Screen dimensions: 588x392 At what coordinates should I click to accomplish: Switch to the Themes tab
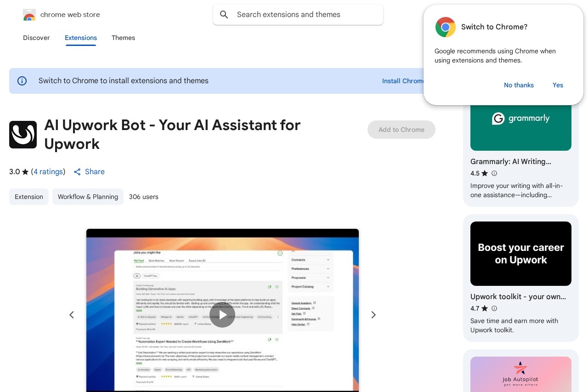(123, 38)
